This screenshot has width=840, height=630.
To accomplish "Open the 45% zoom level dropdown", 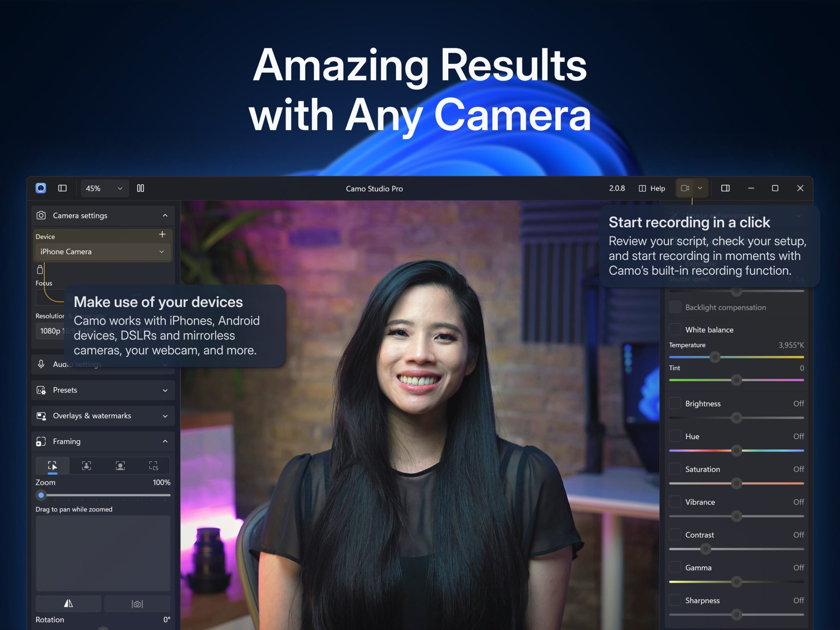I will pyautogui.click(x=104, y=188).
